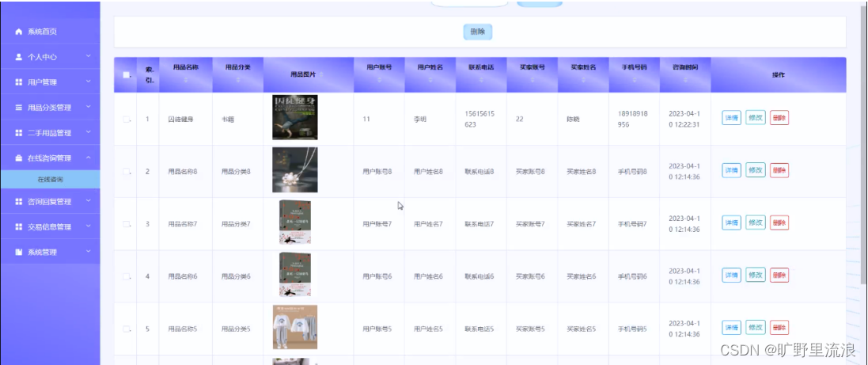Open the necklace product thumbnail in row 2
Screen dimensions: 868x365
pos(294,169)
